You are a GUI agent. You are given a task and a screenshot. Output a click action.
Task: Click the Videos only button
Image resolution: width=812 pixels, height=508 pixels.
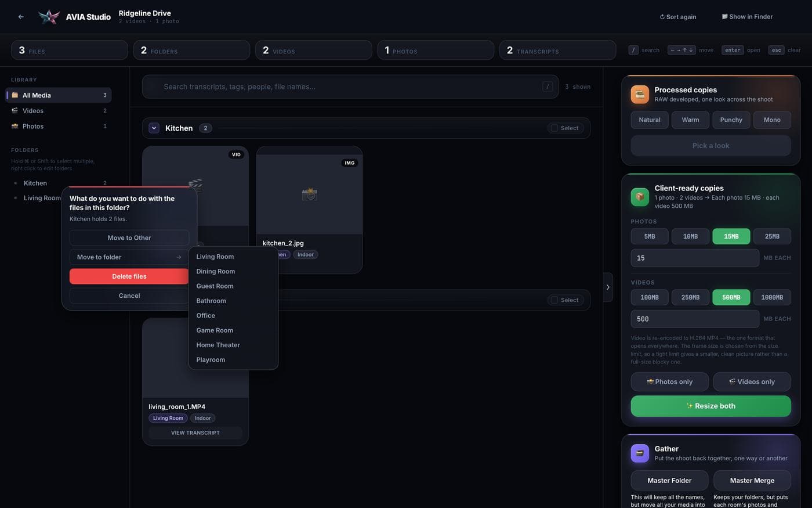pyautogui.click(x=752, y=381)
